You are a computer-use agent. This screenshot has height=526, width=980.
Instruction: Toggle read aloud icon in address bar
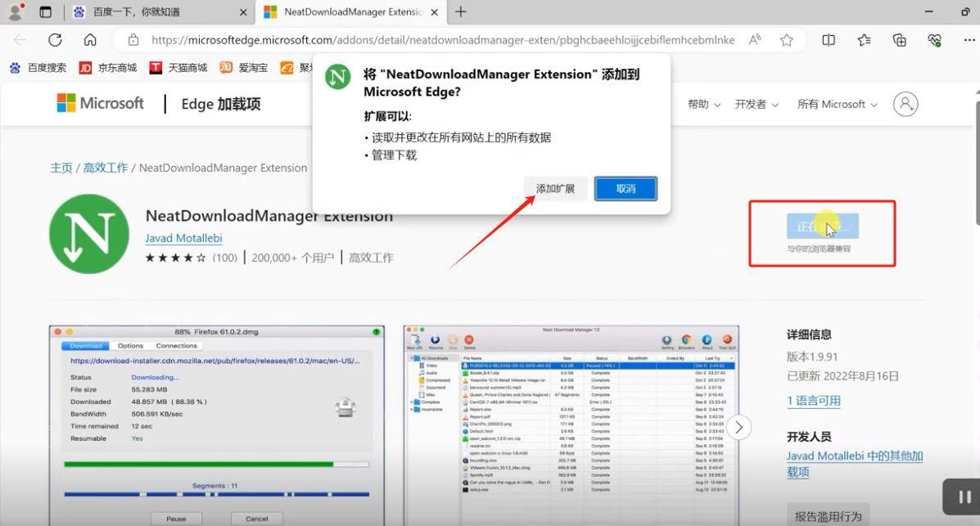pos(755,40)
